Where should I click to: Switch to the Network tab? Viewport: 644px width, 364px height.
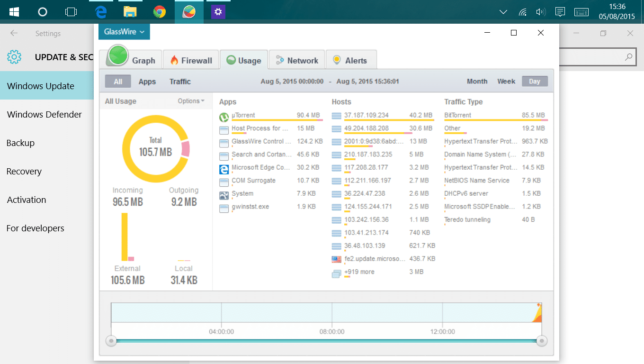[x=297, y=60]
